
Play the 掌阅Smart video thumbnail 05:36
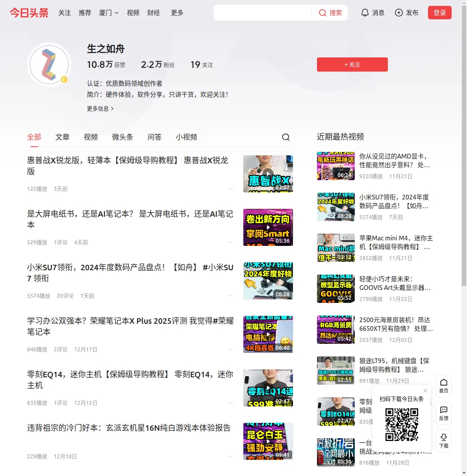(x=268, y=227)
